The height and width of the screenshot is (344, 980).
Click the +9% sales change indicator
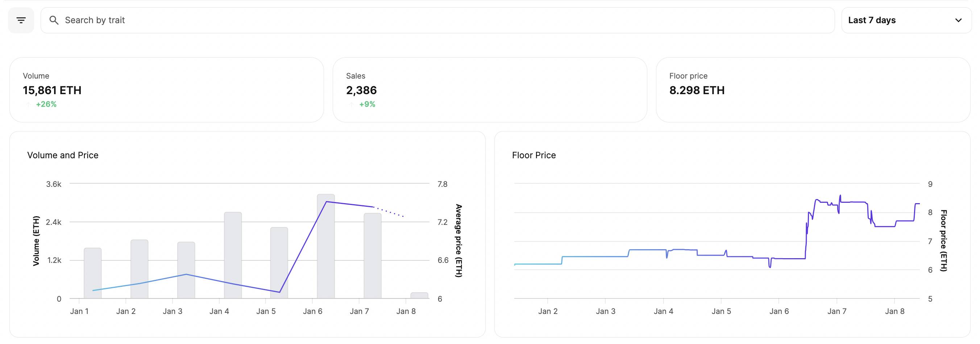[x=367, y=104]
